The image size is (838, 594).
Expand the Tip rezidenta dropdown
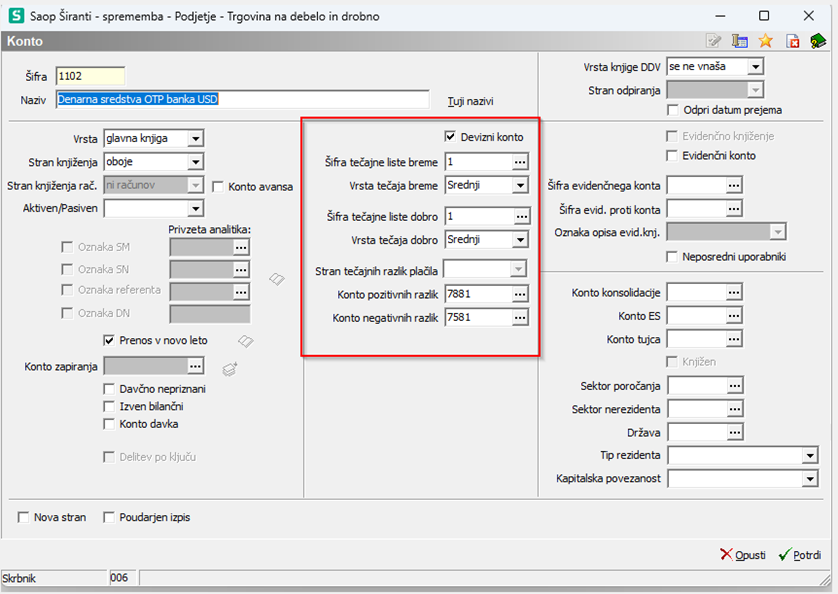coord(810,456)
